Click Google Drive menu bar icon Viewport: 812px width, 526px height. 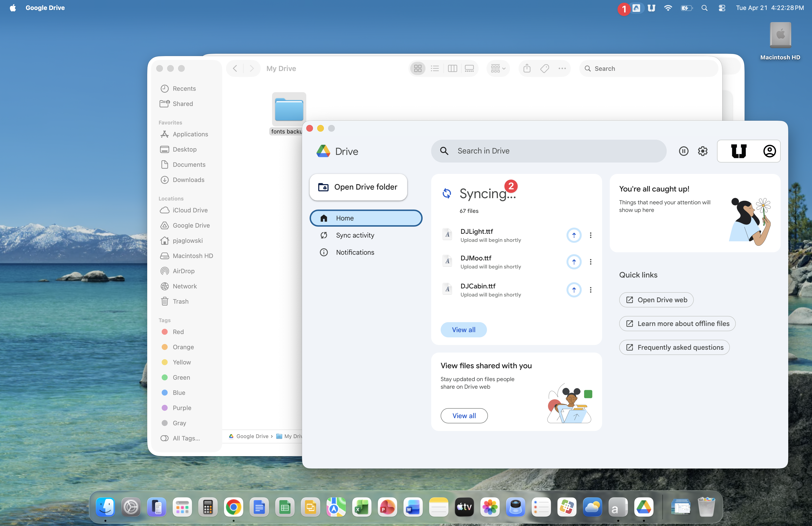(636, 8)
